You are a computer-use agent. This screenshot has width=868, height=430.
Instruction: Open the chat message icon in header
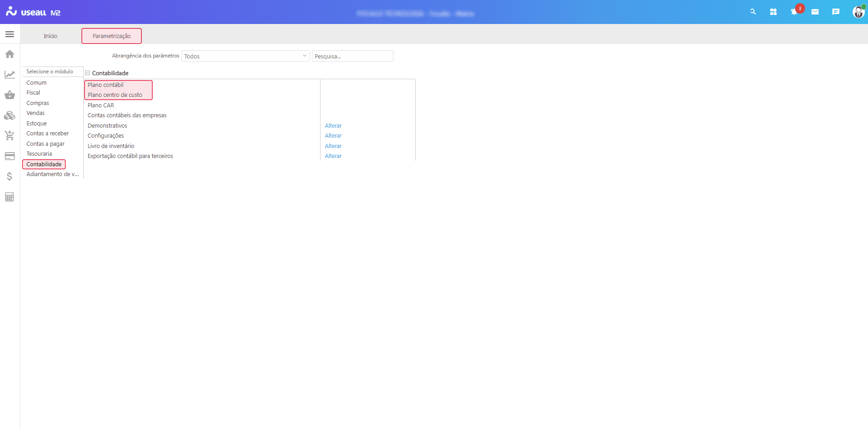tap(836, 12)
